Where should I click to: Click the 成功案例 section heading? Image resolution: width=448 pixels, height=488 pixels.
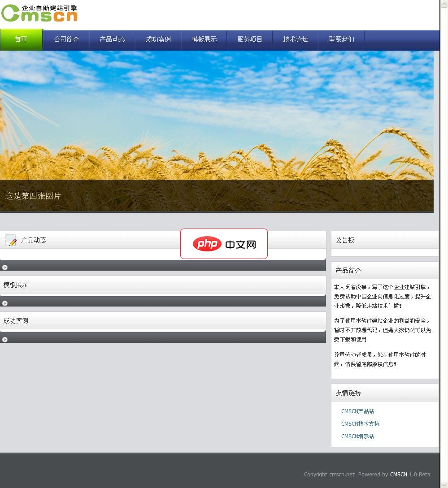click(16, 320)
